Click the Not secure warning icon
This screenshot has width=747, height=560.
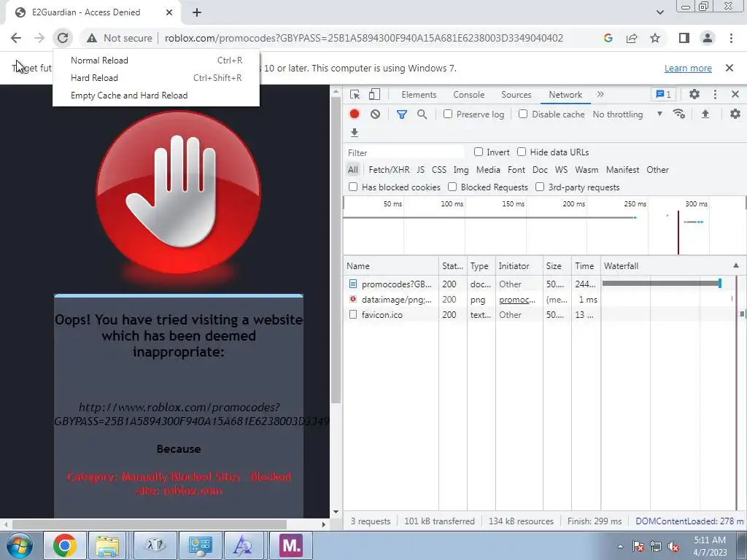click(x=92, y=38)
